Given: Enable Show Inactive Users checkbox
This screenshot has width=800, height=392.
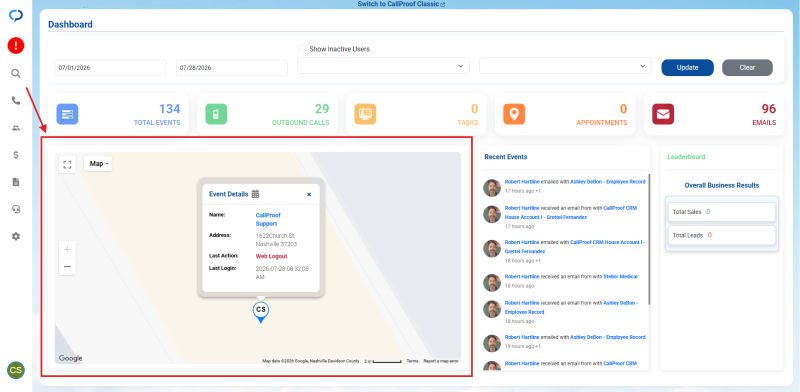Looking at the screenshot, I should (x=303, y=49).
